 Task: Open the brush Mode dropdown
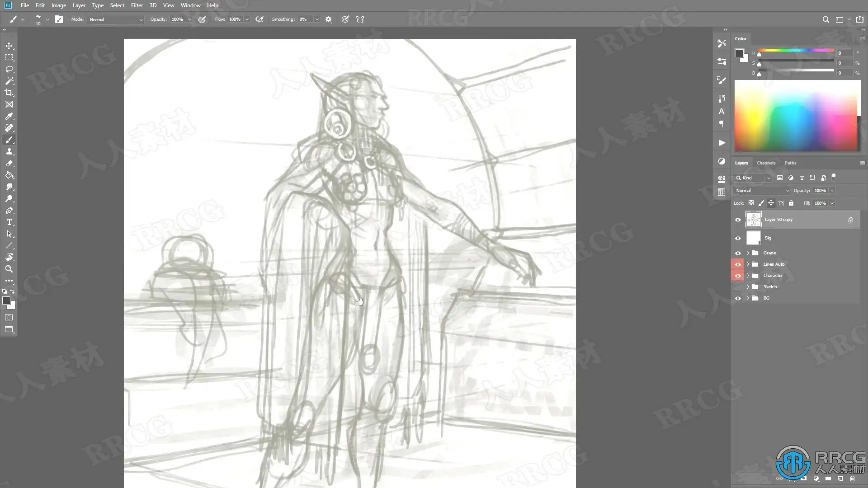coord(116,19)
